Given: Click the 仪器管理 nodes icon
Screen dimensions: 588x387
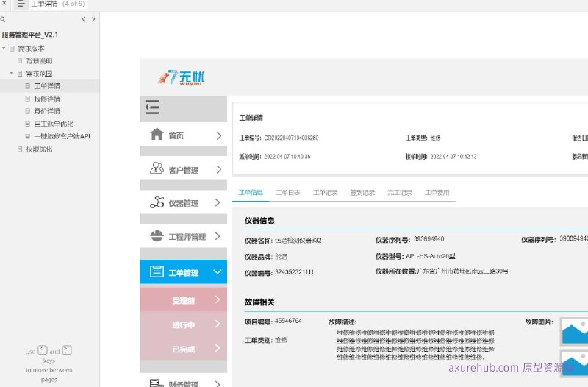Looking at the screenshot, I should (x=157, y=202).
